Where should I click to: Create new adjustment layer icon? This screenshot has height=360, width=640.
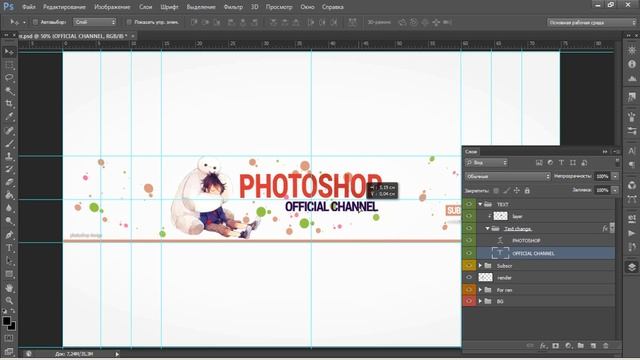[568, 346]
